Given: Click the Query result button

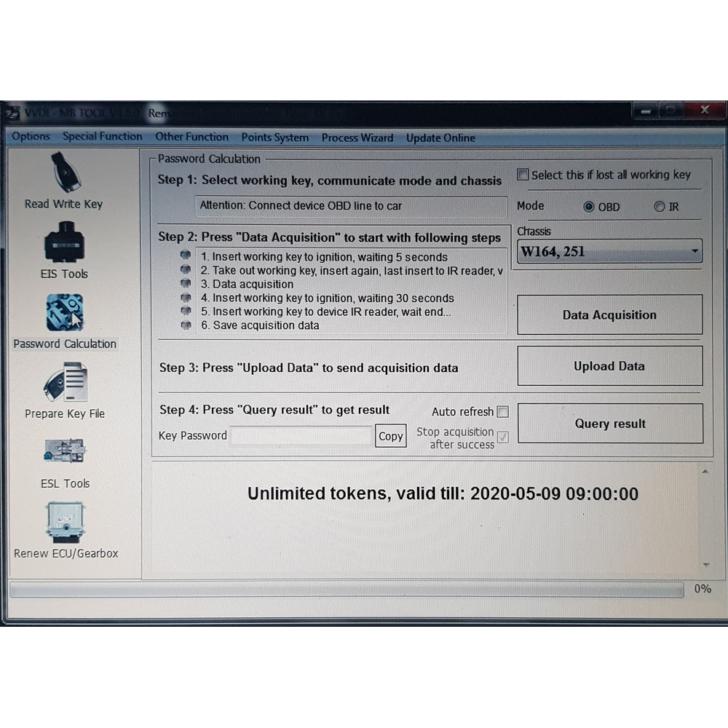Looking at the screenshot, I should pos(610,424).
